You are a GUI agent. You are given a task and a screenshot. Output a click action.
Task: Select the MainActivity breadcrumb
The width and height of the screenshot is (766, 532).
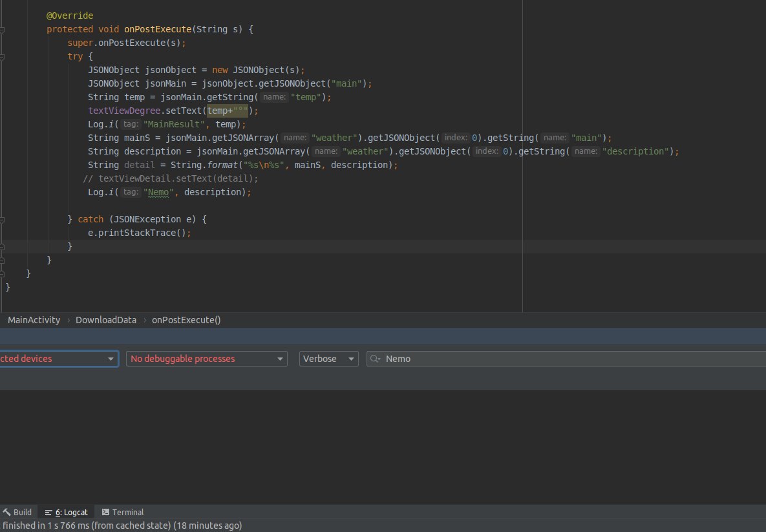click(34, 320)
